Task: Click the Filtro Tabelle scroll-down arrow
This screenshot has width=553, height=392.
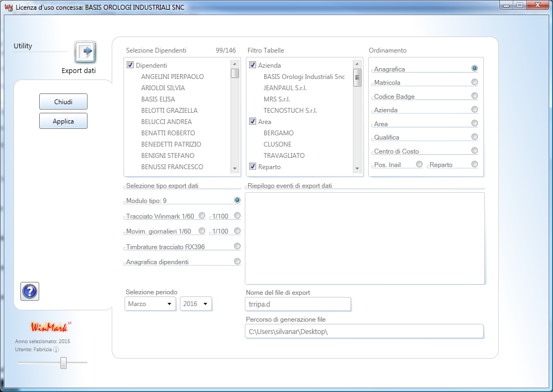Action: click(x=357, y=169)
